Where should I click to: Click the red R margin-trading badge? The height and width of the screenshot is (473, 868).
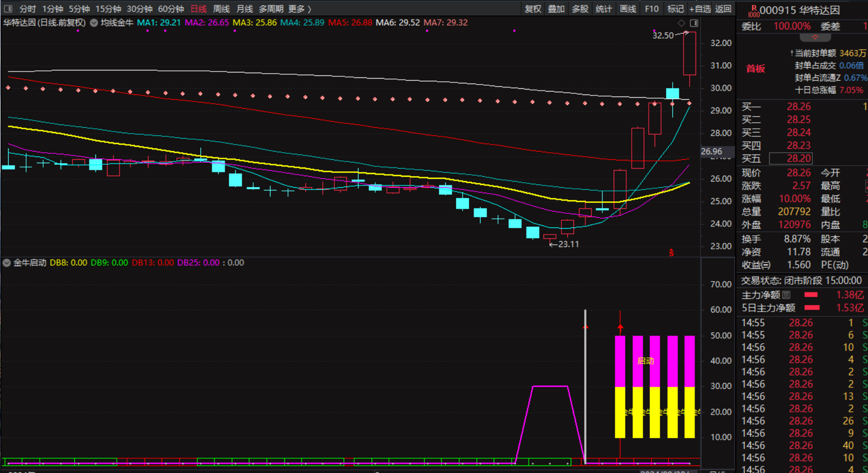coord(753,10)
